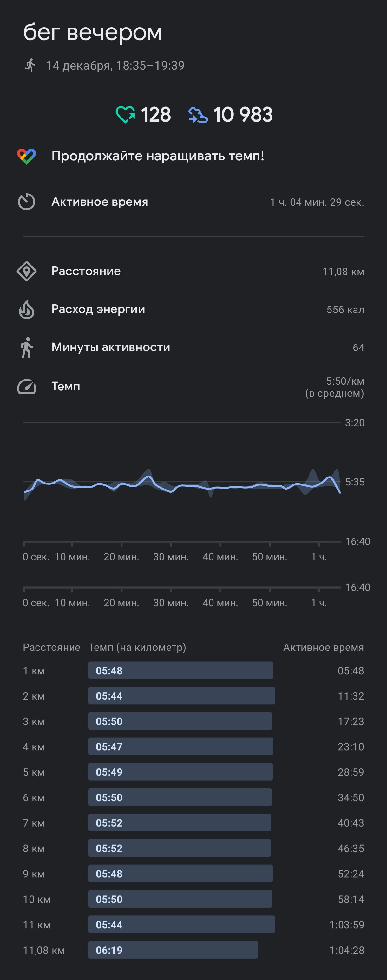Open the Расход энергии 556 кал row
This screenshot has width=387, height=980.
tap(193, 309)
